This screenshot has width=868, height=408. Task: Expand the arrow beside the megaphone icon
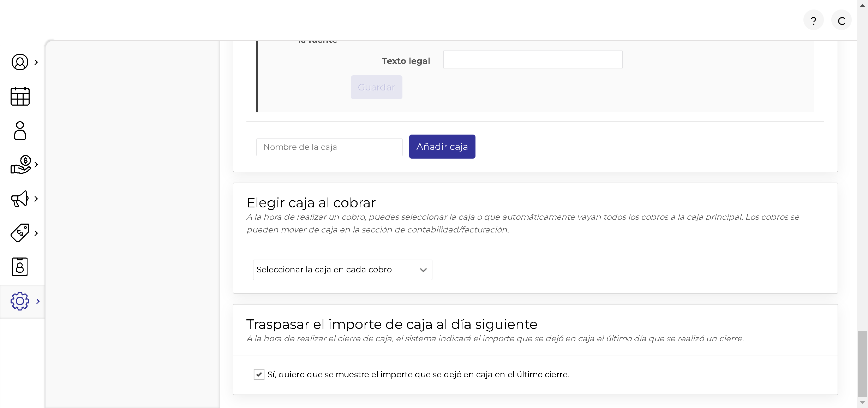[x=36, y=199]
